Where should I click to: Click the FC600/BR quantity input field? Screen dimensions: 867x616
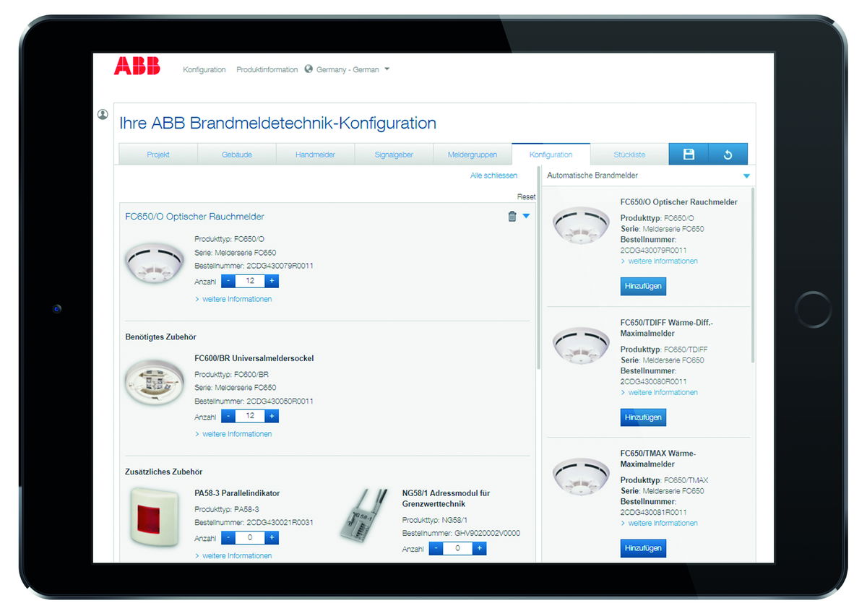[250, 416]
